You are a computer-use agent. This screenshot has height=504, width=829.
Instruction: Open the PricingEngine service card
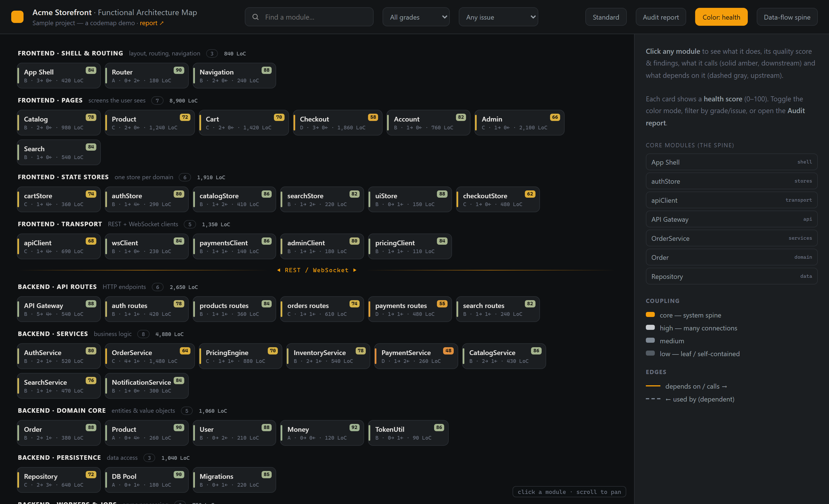[241, 356]
